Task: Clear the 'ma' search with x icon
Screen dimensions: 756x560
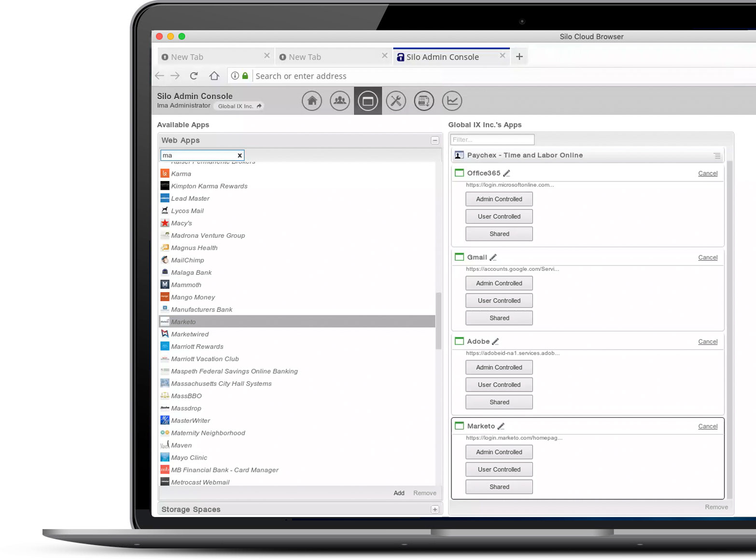Action: (x=239, y=155)
